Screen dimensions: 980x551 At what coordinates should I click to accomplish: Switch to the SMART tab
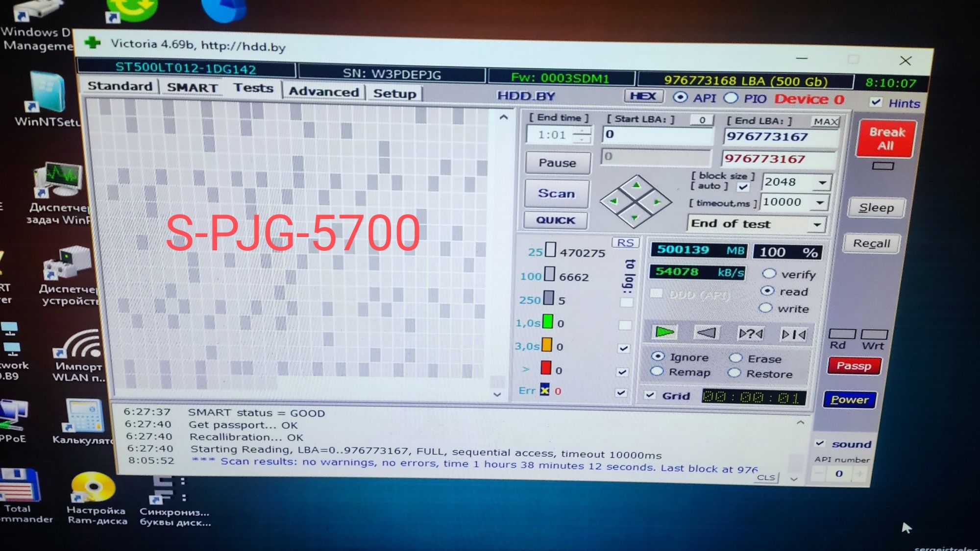pyautogui.click(x=192, y=87)
